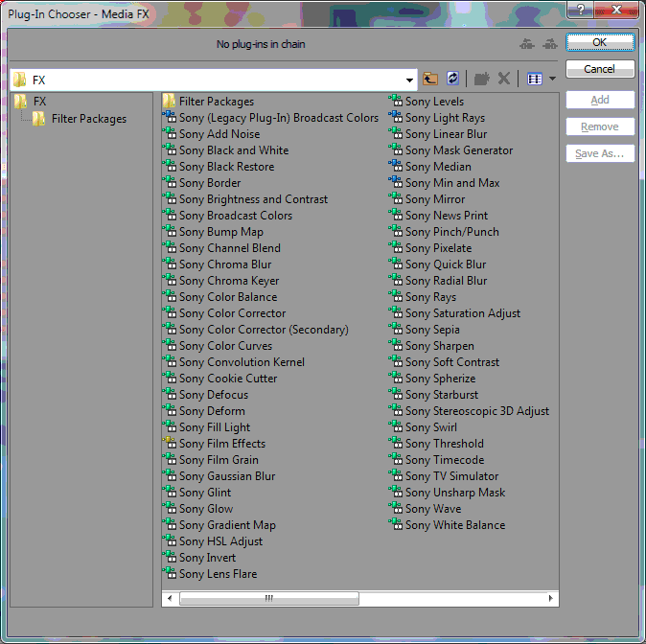Click Sony Convolution Kernel entry
646x644 pixels.
[234, 361]
